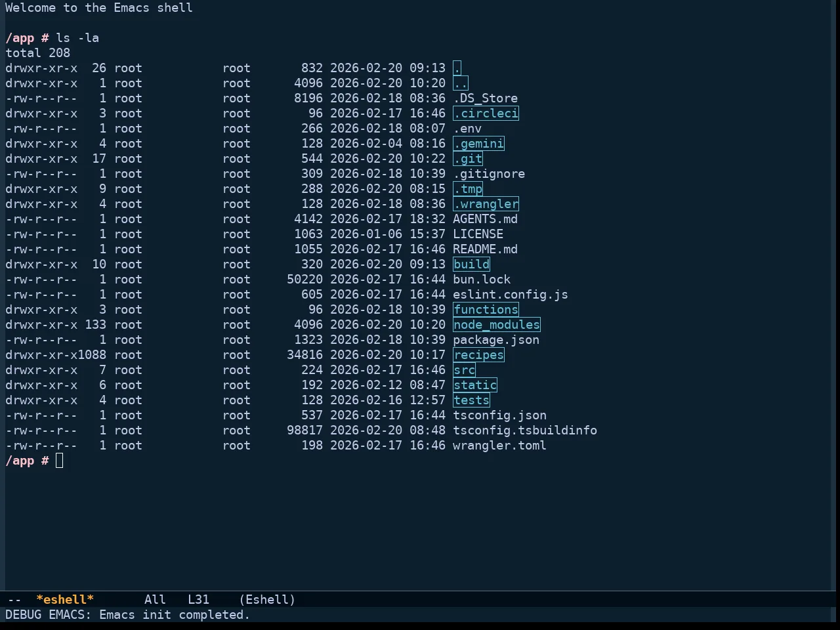Open the .circleci directory link
840x630 pixels.
click(x=486, y=114)
